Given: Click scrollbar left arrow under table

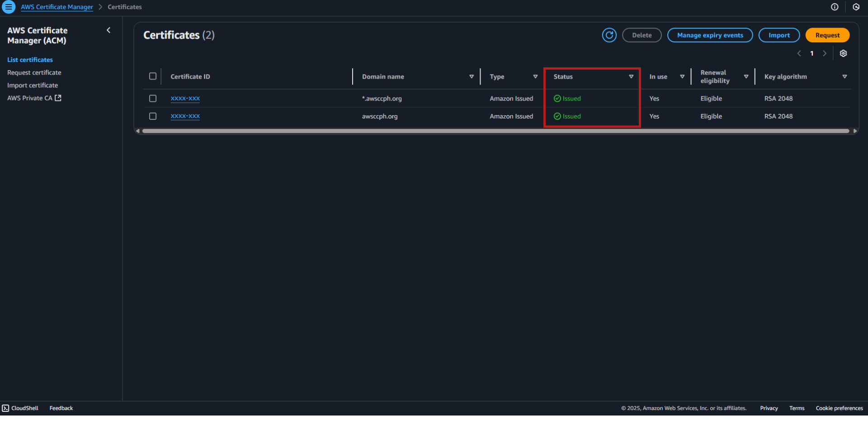Looking at the screenshot, I should [x=138, y=131].
